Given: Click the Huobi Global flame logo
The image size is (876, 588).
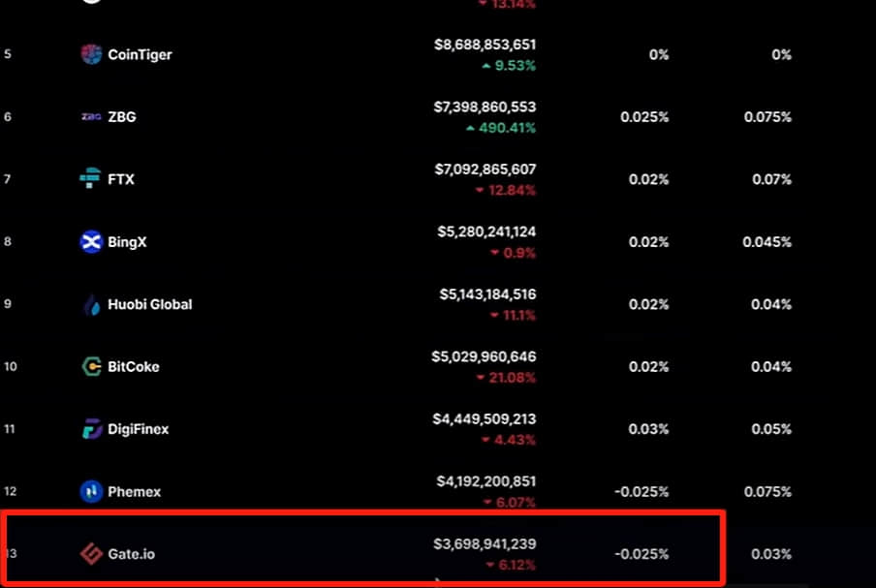Looking at the screenshot, I should coord(92,304).
